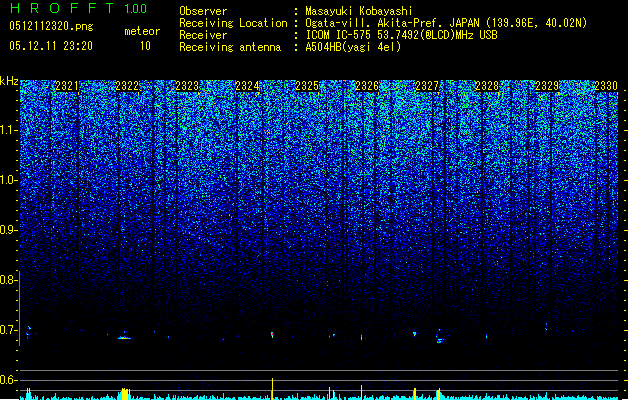Click the 'Receiving Location' field label
Screen dimensions: 629x400
point(233,23)
